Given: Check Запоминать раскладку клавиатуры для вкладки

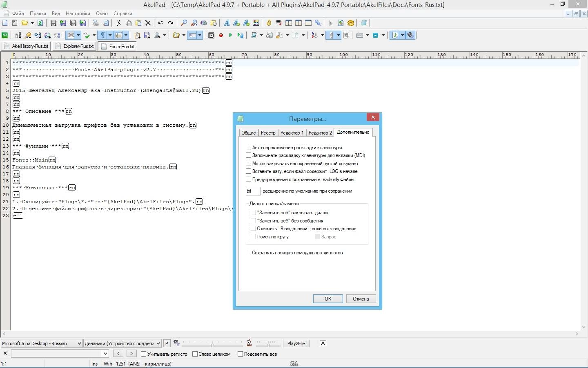Looking at the screenshot, I should pyautogui.click(x=248, y=155).
